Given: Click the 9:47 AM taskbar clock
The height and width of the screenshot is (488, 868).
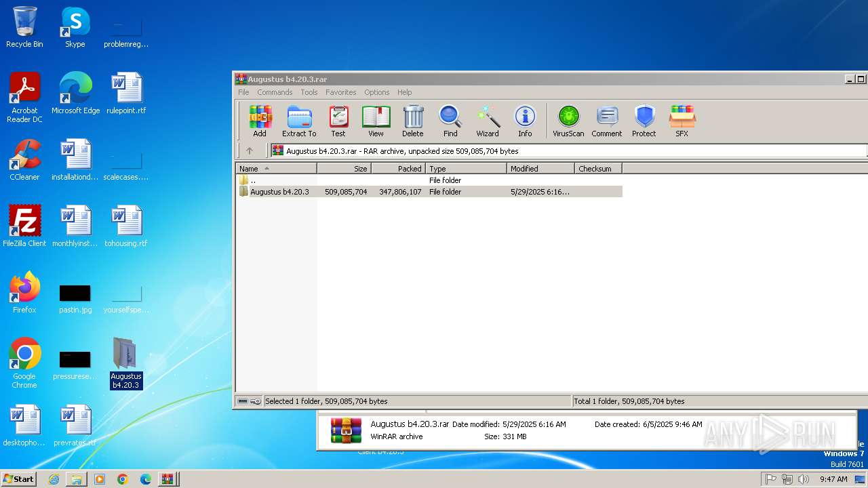Looking at the screenshot, I should 833,479.
